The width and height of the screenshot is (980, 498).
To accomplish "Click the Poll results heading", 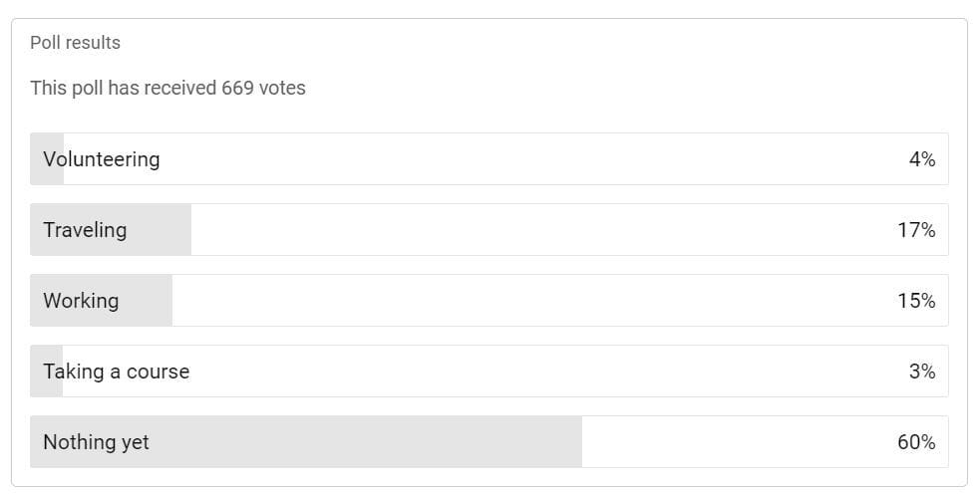I will [x=75, y=43].
